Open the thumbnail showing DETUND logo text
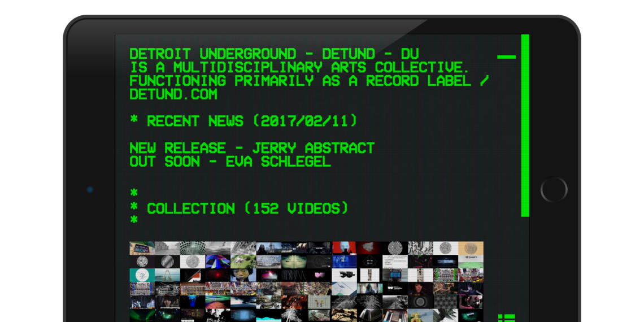 coord(445,262)
